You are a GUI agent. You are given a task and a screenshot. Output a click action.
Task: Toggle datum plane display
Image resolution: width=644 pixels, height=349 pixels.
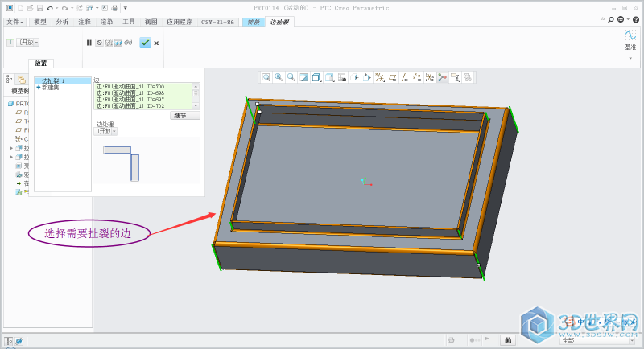[393, 77]
